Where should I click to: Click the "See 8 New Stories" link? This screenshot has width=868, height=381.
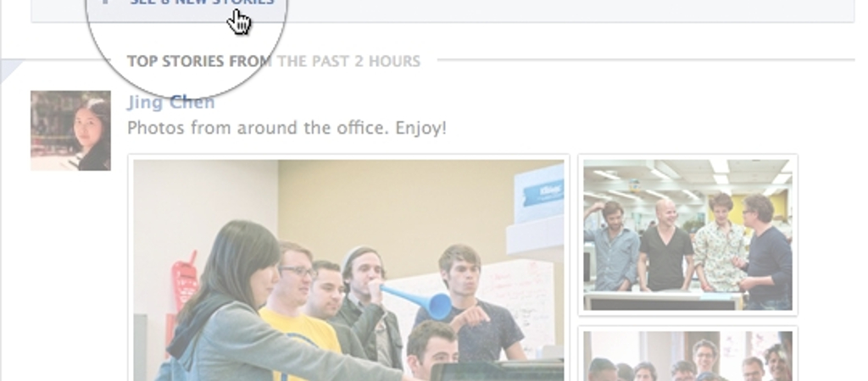pos(202,3)
